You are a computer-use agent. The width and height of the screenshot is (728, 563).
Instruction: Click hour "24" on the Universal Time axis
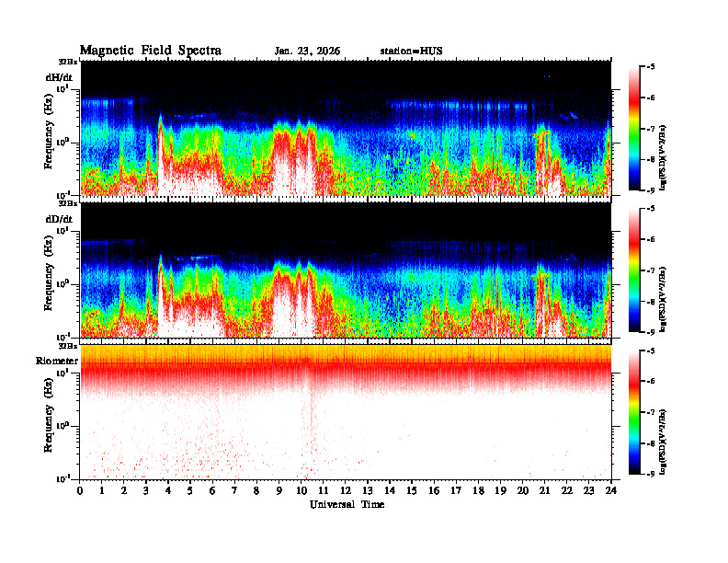click(x=610, y=490)
